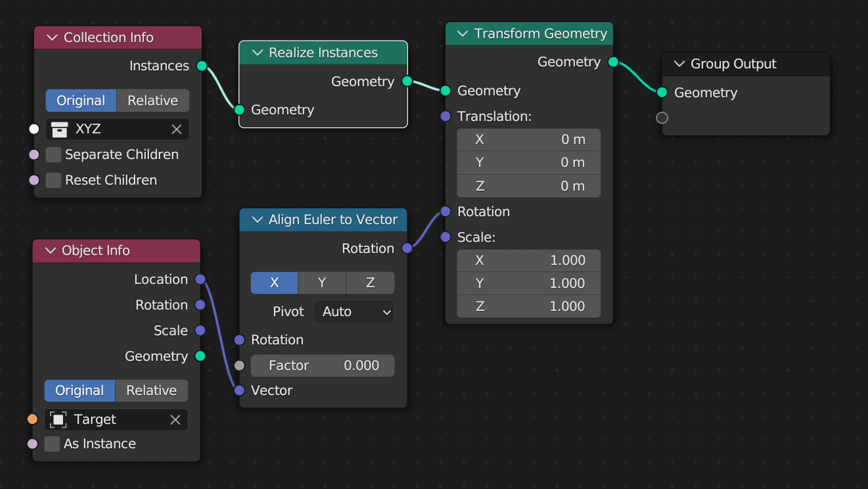Select the Y axis in Align Euler to Vector
868x489 pixels.
click(322, 283)
